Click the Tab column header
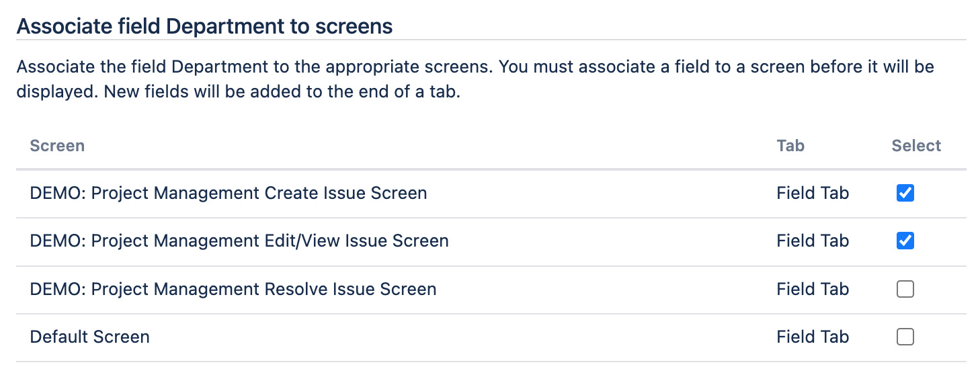The image size is (980, 375). click(790, 146)
